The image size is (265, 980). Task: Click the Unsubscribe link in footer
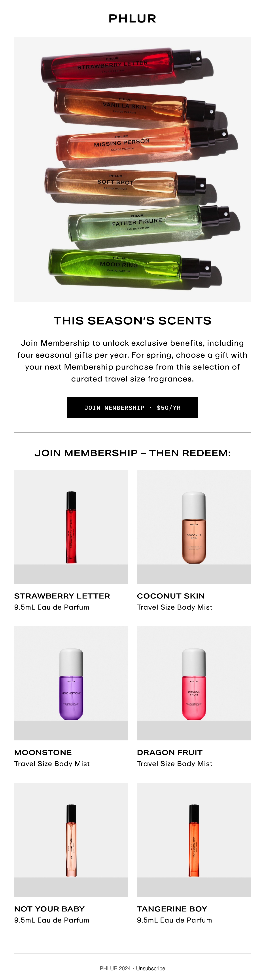[x=151, y=968]
